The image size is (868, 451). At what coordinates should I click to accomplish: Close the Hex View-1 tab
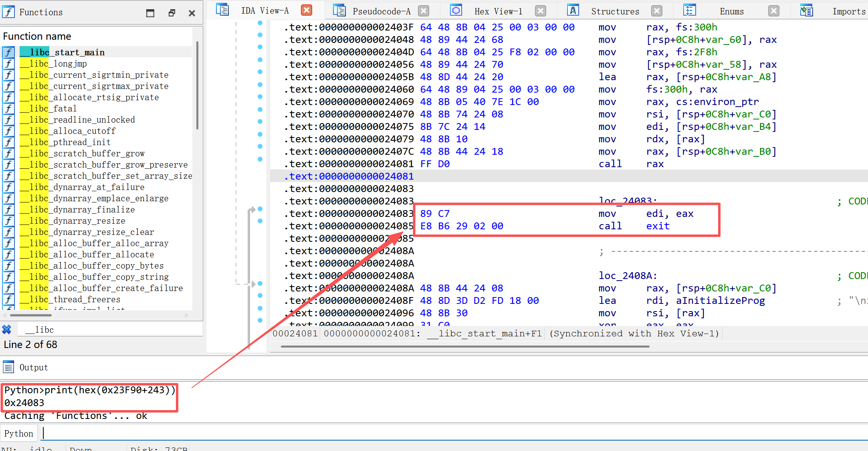(541, 11)
